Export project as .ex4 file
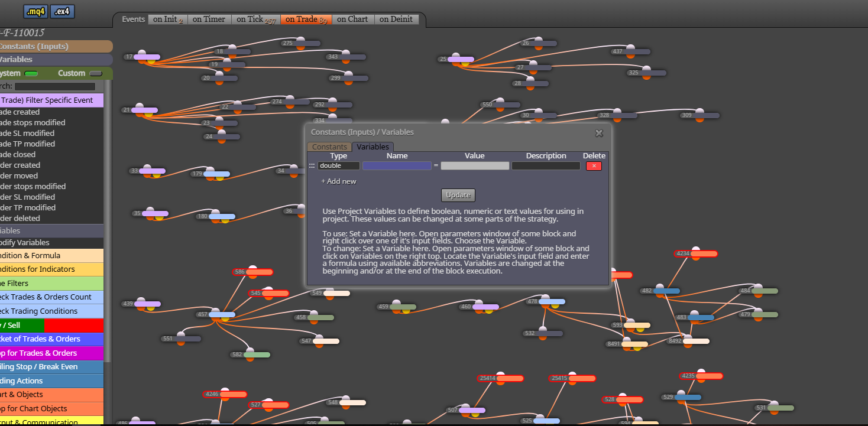 point(63,11)
